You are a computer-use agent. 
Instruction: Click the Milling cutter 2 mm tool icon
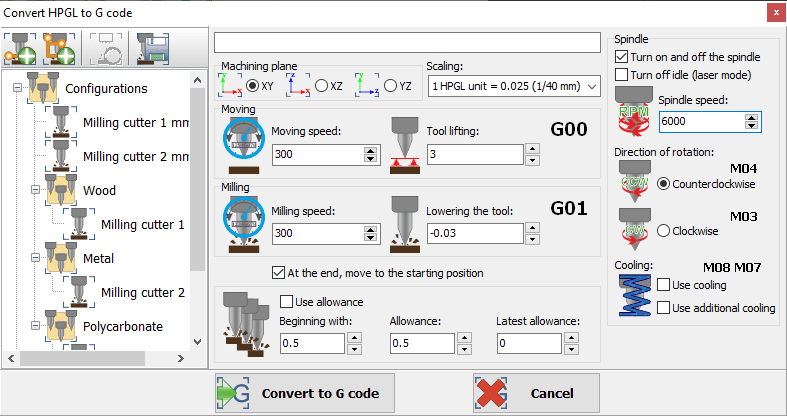pyautogui.click(x=61, y=156)
